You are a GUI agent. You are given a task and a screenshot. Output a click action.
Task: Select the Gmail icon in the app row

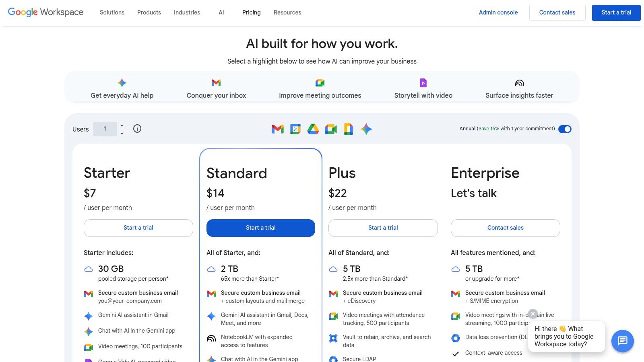coord(277,129)
